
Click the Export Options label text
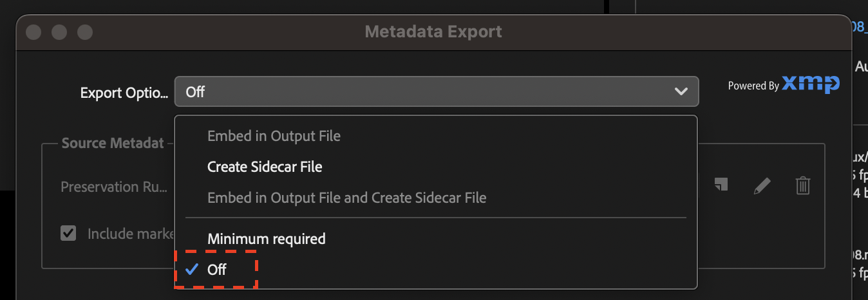[123, 93]
